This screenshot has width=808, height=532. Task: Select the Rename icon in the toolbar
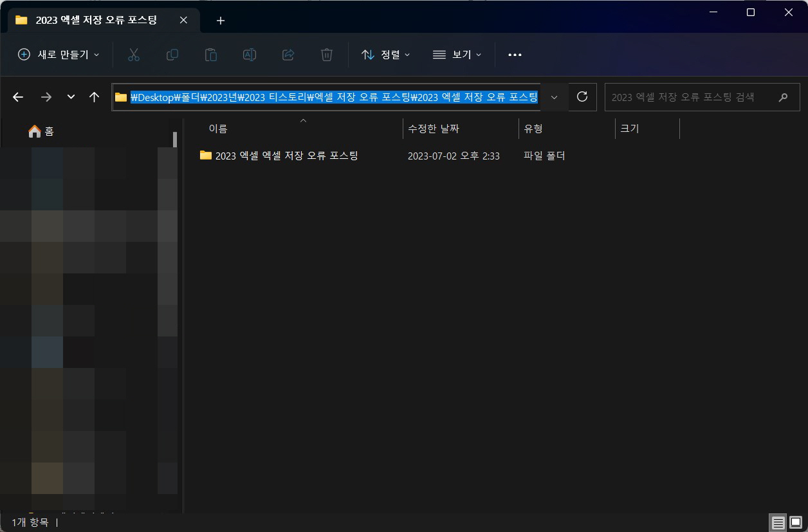click(250, 55)
